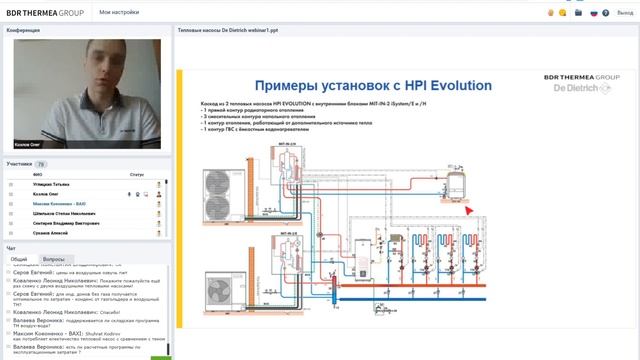Select participant Сивтирев Владимир Викторович
This screenshot has width=640, height=360.
point(66,223)
